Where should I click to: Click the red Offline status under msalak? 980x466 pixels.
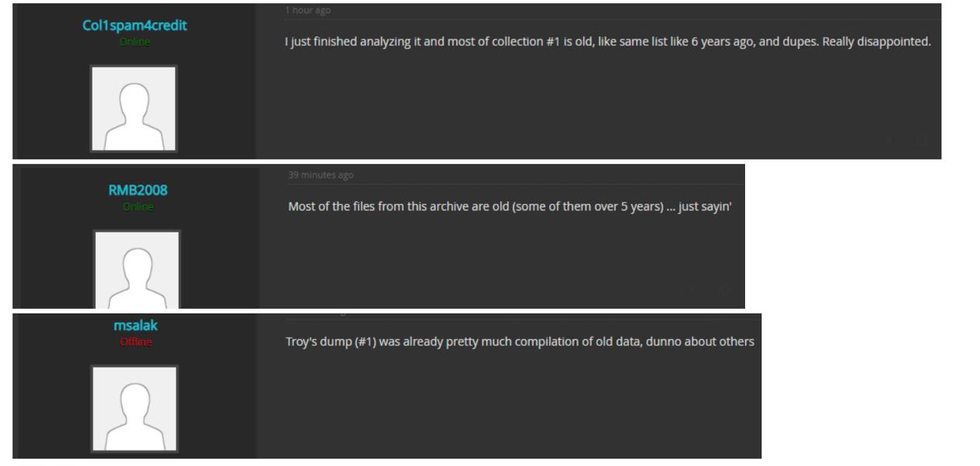point(135,342)
